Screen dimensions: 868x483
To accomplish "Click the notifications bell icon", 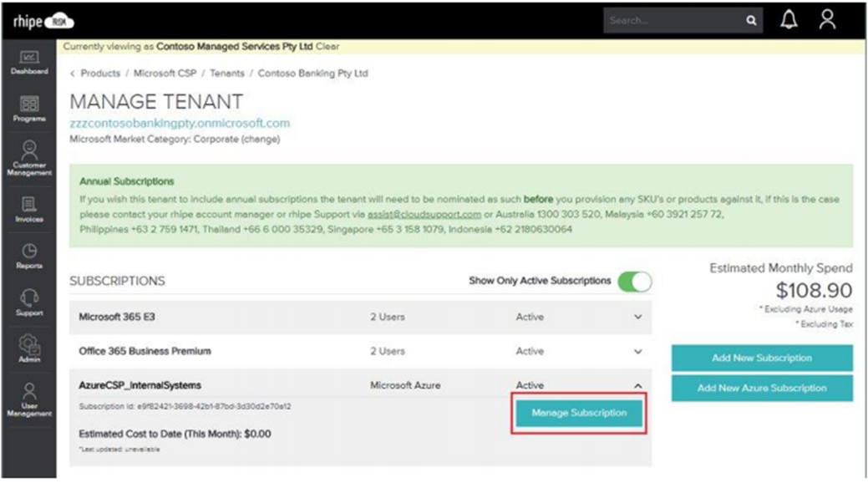I will pos(789,20).
